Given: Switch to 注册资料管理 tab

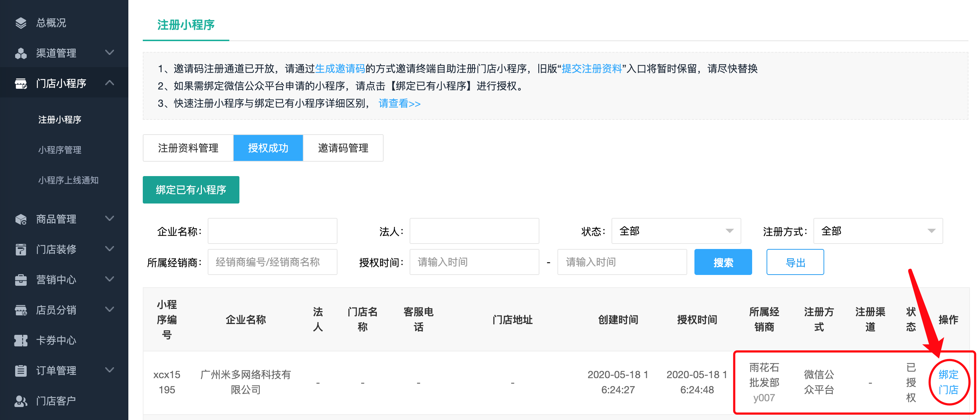Looking at the screenshot, I should click(188, 148).
